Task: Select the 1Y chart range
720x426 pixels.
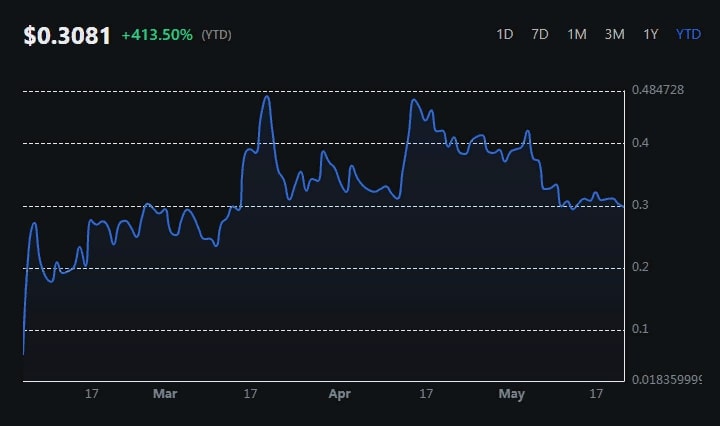Action: point(651,34)
